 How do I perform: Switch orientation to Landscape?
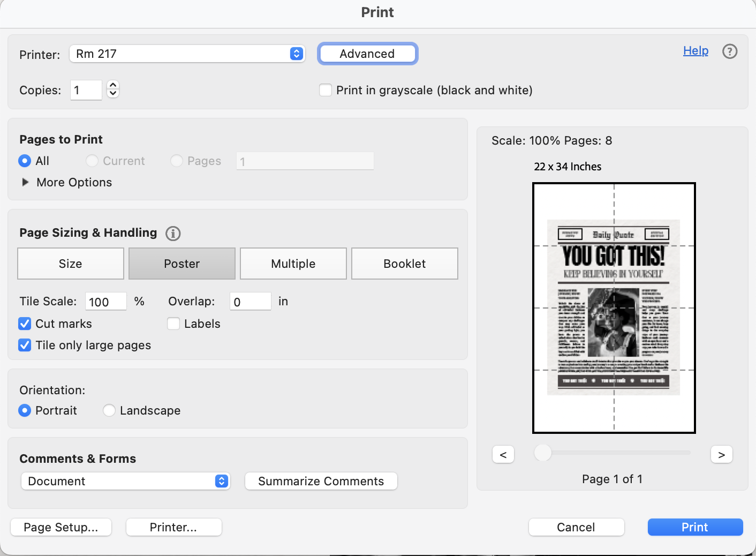pyautogui.click(x=109, y=410)
